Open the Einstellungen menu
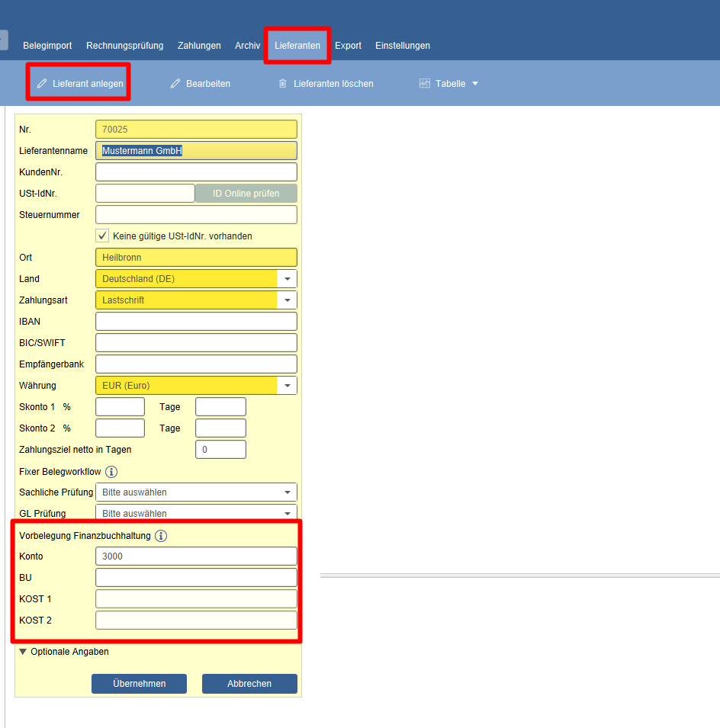Viewport: 720px width, 728px height. [403, 46]
